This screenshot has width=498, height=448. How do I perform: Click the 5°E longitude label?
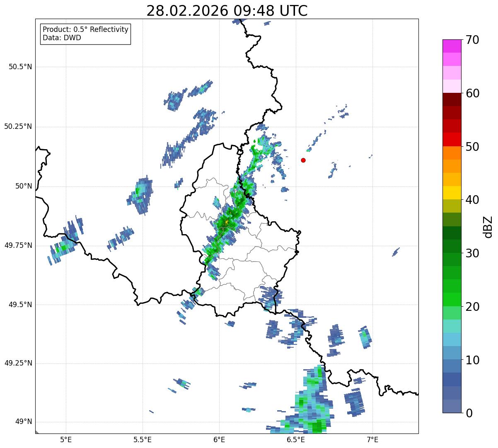tap(66, 439)
